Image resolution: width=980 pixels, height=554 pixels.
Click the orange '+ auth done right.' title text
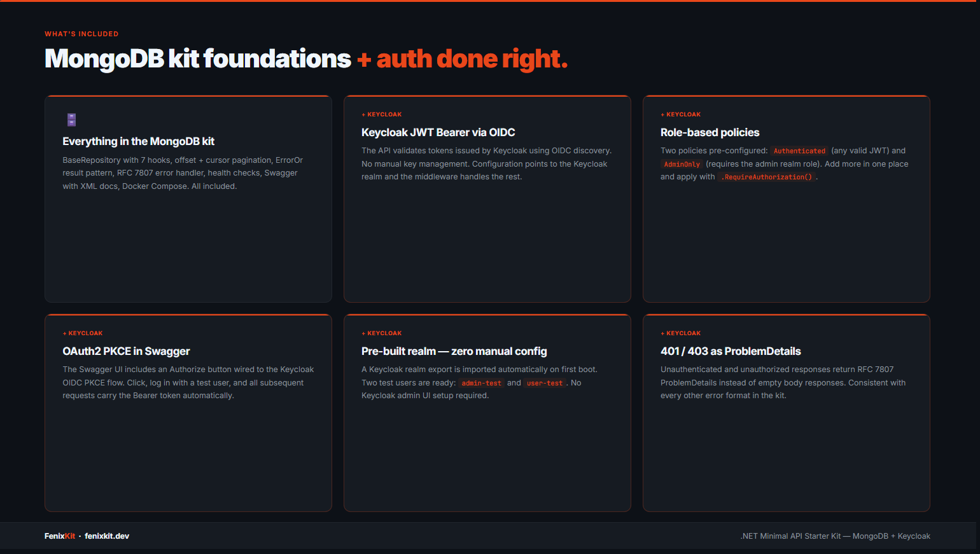462,59
